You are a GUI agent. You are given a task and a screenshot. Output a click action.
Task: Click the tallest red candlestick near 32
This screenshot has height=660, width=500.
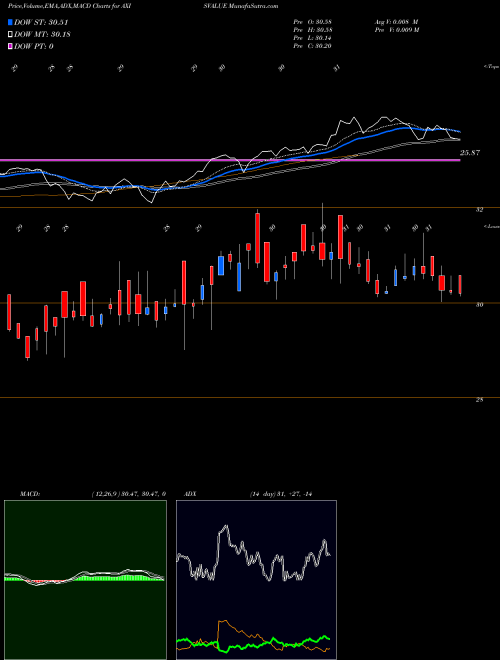[258, 238]
